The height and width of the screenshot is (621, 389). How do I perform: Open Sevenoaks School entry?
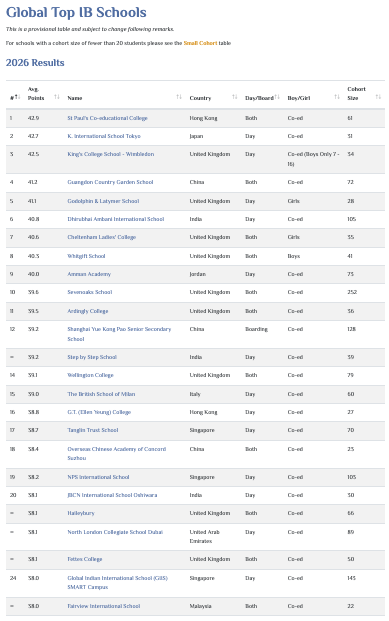click(90, 292)
